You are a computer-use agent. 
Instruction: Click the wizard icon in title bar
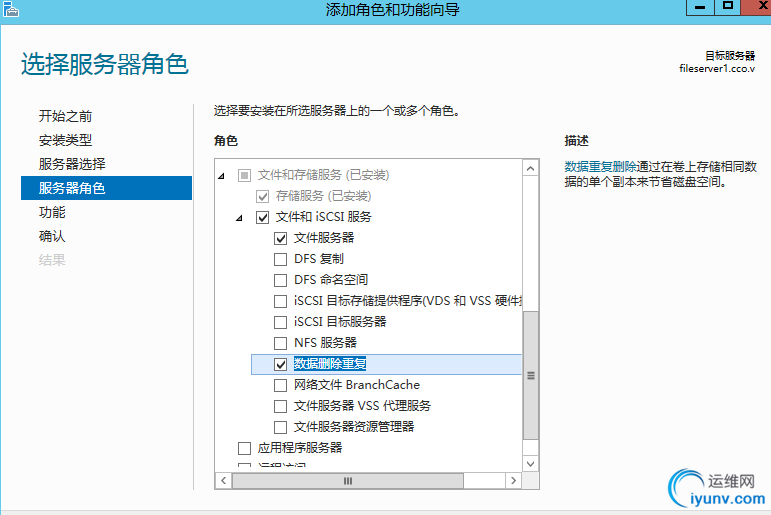tap(11, 9)
